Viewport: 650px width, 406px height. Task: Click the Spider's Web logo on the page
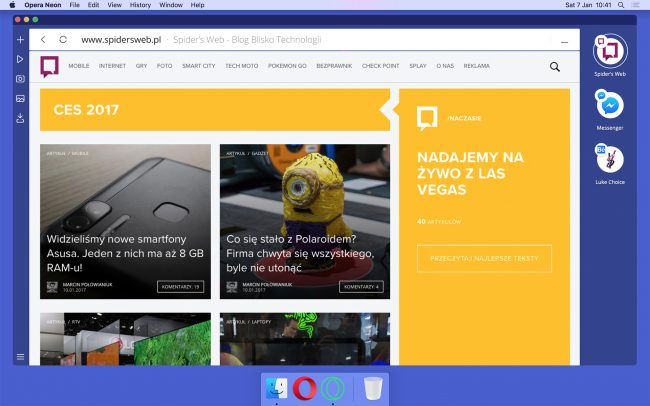(49, 66)
